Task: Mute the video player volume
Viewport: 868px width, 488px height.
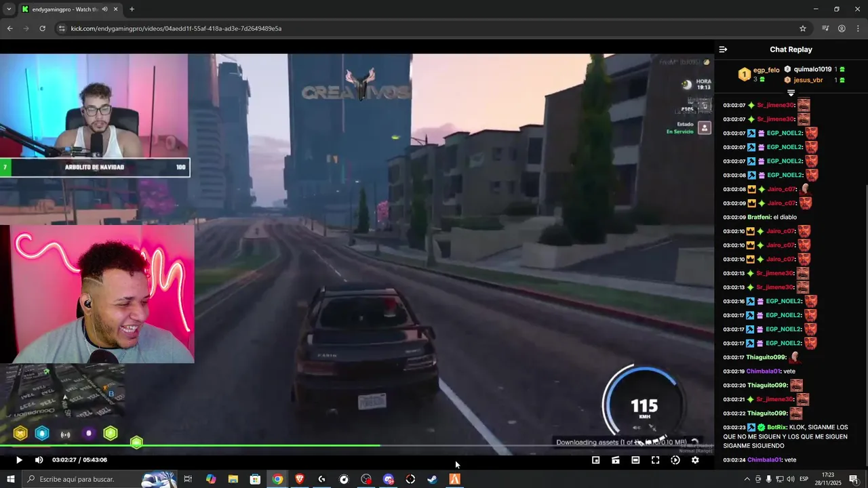Action: coord(39,460)
